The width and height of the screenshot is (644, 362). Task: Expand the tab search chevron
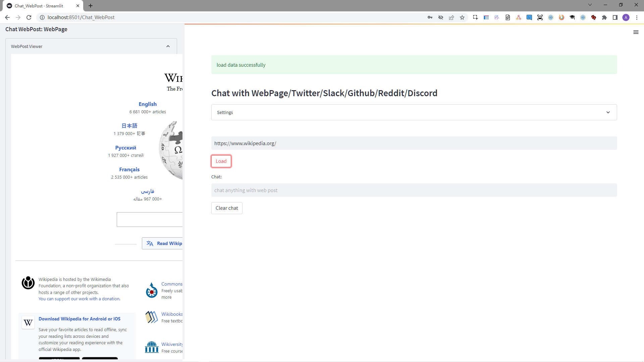click(590, 5)
